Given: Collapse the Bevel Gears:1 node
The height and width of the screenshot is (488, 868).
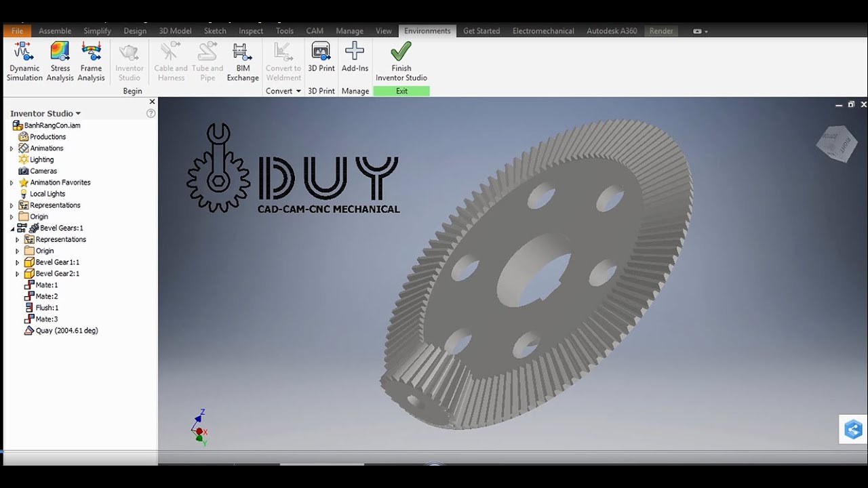Looking at the screenshot, I should (12, 228).
